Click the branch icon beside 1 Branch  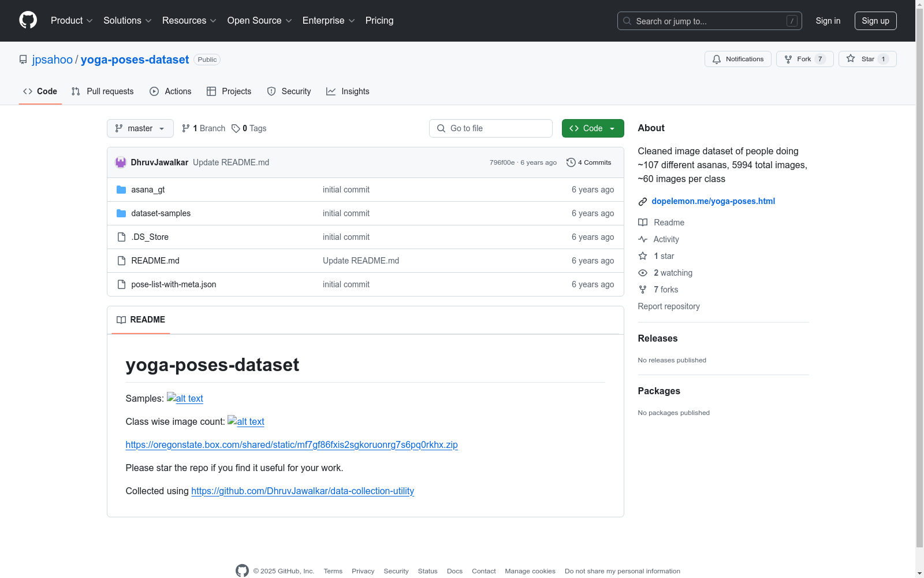(186, 128)
